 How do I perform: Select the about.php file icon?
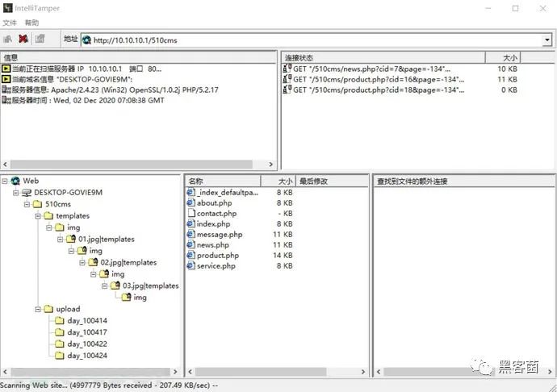(x=191, y=202)
